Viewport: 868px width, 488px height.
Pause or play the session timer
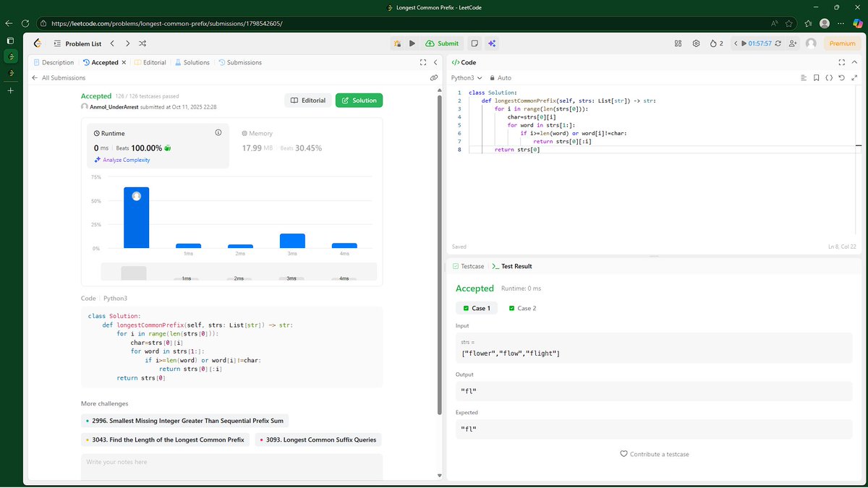pos(744,43)
